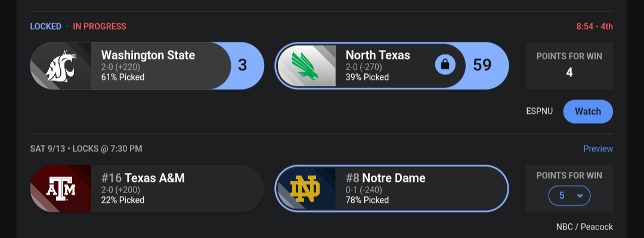Click the IN PROGRESS status label

pyautogui.click(x=100, y=26)
